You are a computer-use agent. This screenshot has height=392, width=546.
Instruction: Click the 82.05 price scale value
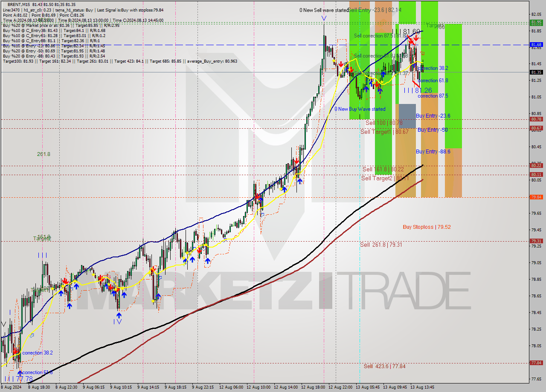click(536, 14)
